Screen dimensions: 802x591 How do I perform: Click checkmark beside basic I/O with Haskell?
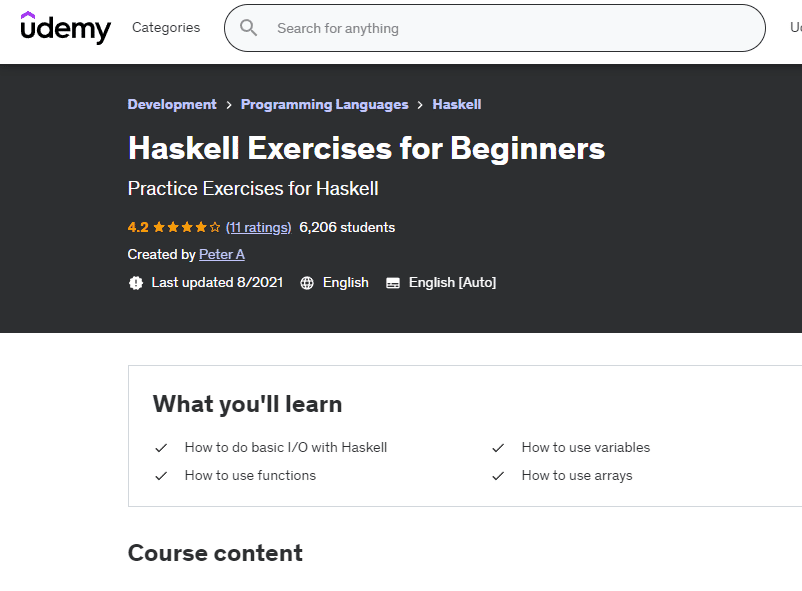tap(161, 448)
